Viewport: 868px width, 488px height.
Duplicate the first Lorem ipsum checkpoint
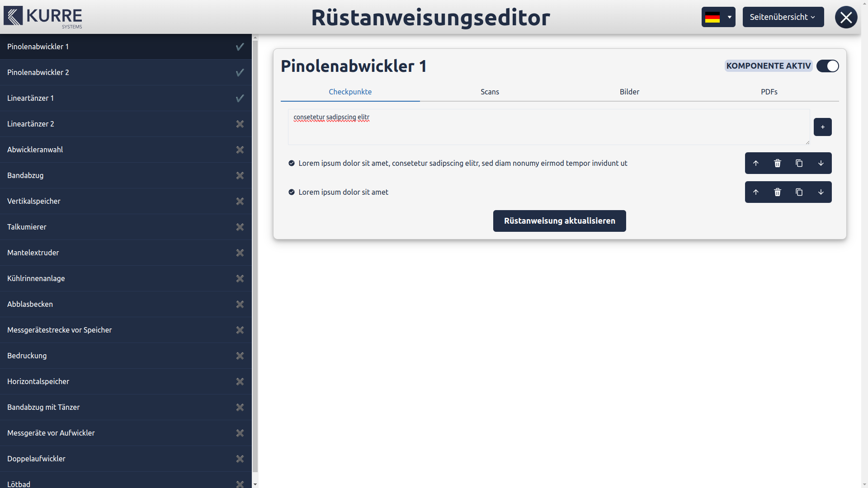[x=799, y=163]
